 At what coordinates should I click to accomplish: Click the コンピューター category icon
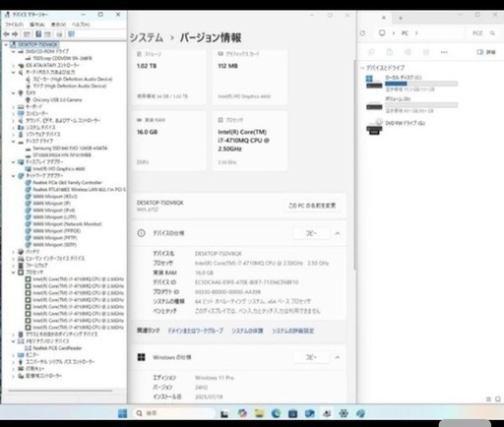[21, 113]
